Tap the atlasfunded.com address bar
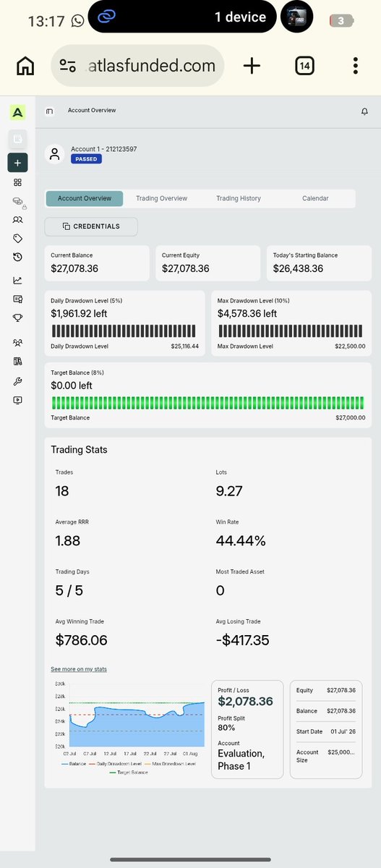This screenshot has width=381, height=868. pos(137,67)
